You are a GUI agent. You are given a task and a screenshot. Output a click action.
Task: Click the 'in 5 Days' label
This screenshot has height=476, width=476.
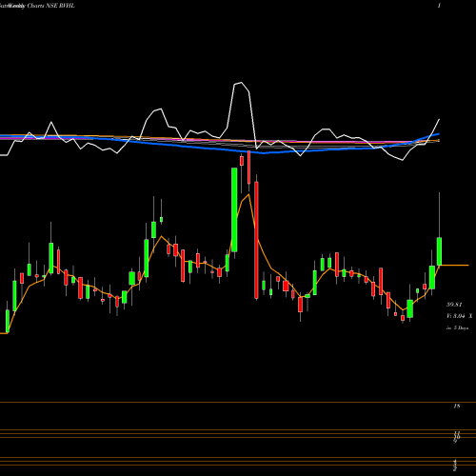point(457,327)
